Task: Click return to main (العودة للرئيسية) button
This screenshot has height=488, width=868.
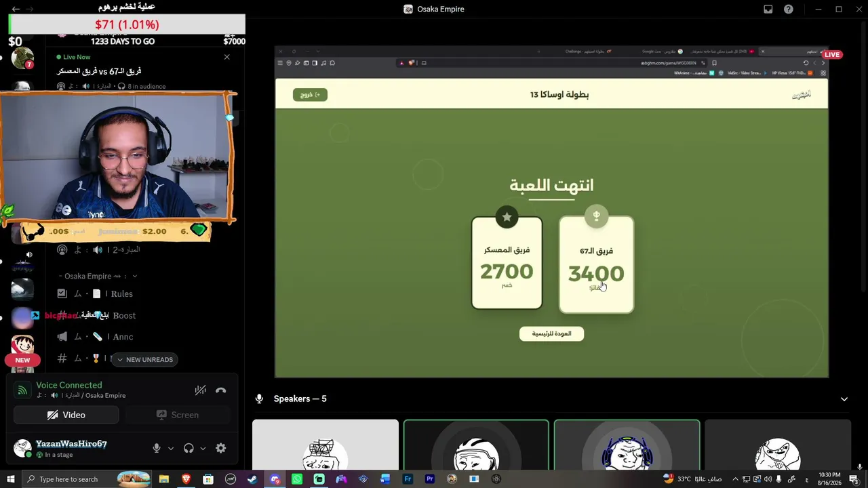Action: [x=551, y=333]
